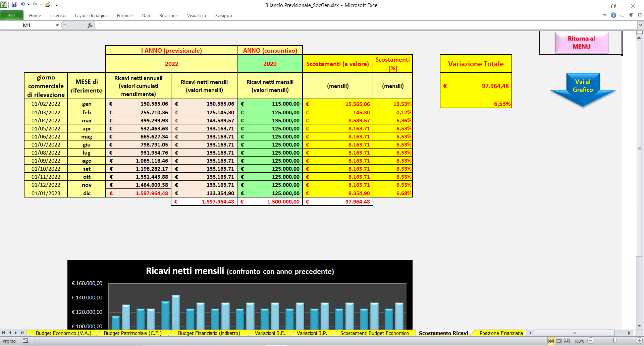Switch to Variazioni B.P. sheet
This screenshot has width=644, height=346.
(312, 333)
